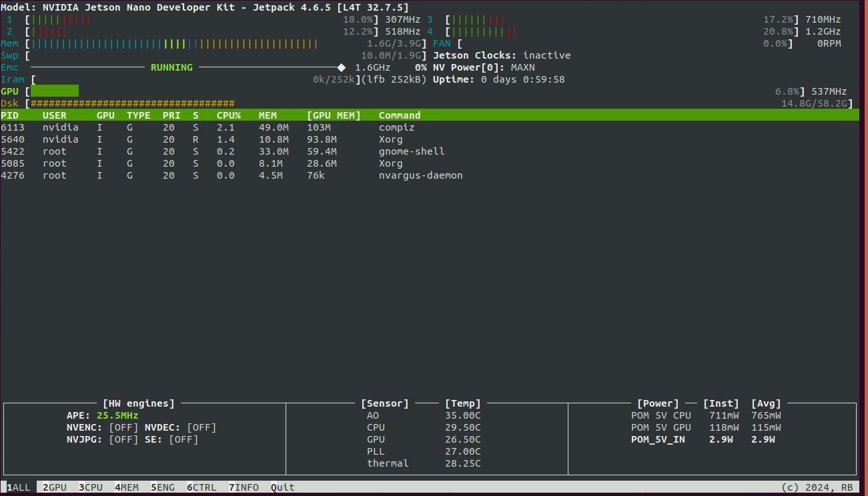The height and width of the screenshot is (496, 868).
Task: Sort processes by the CPU% column header
Action: click(228, 115)
